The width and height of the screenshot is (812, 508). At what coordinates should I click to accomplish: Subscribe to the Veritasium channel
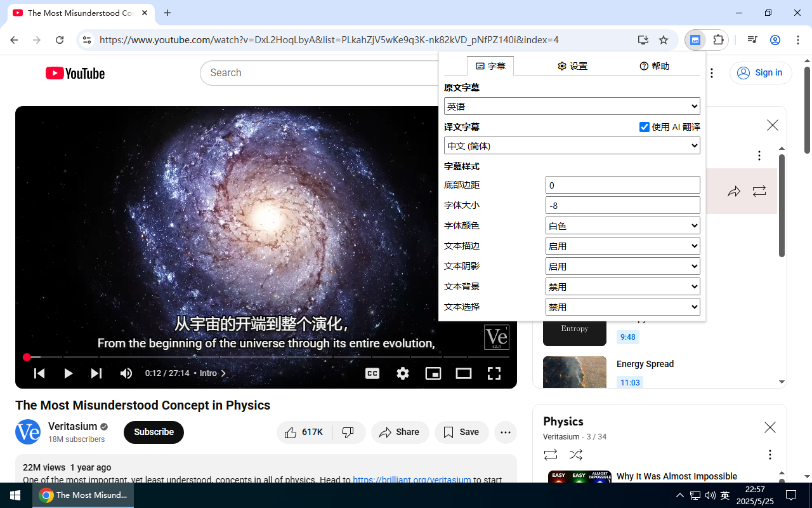154,432
